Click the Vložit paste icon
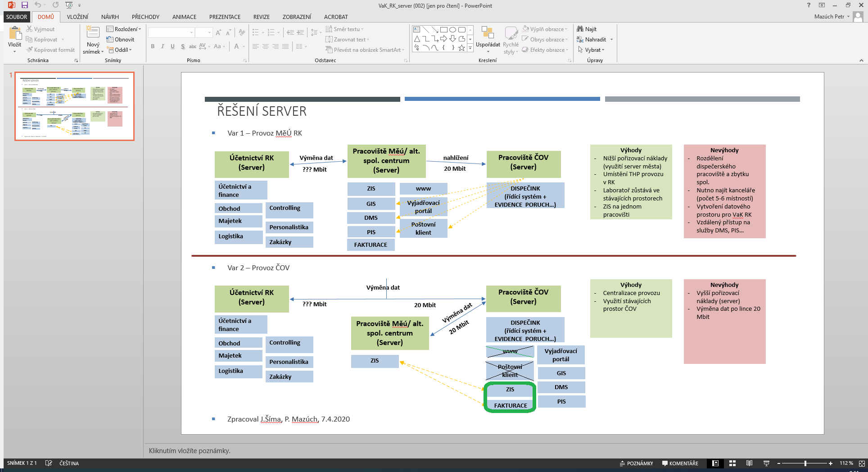This screenshot has height=472, width=868. [14, 34]
